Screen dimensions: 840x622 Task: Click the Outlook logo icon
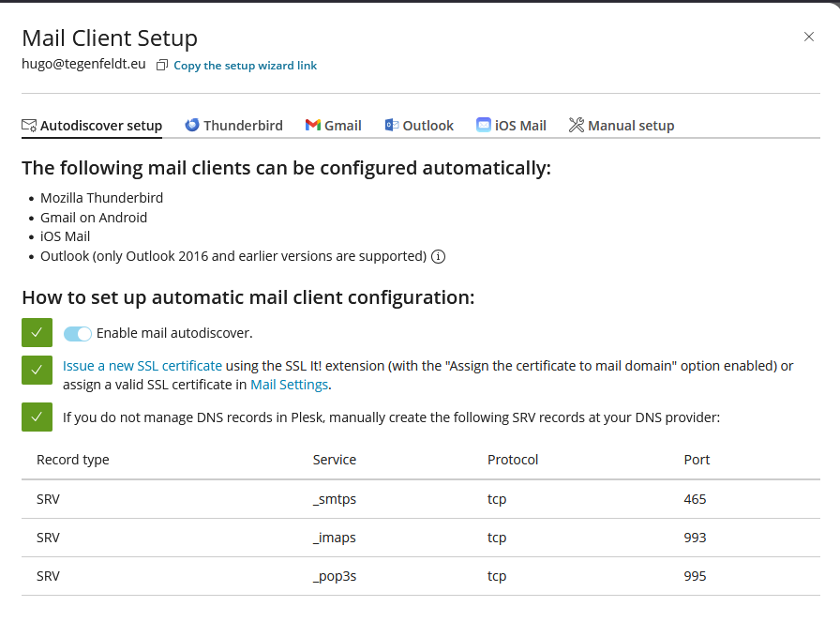coord(392,125)
